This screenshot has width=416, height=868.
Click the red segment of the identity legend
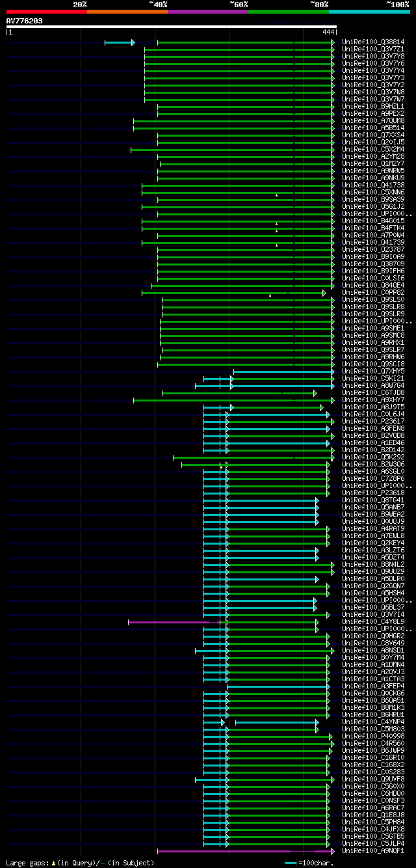(x=47, y=12)
